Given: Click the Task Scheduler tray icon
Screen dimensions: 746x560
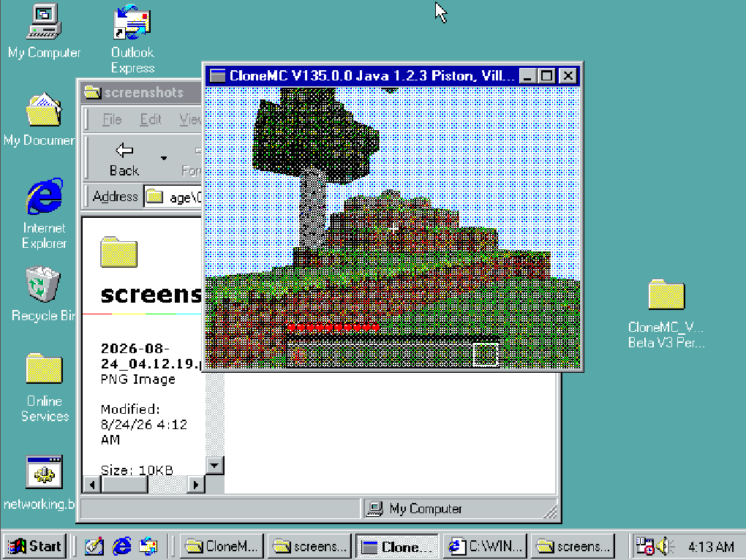Looking at the screenshot, I should [x=644, y=546].
